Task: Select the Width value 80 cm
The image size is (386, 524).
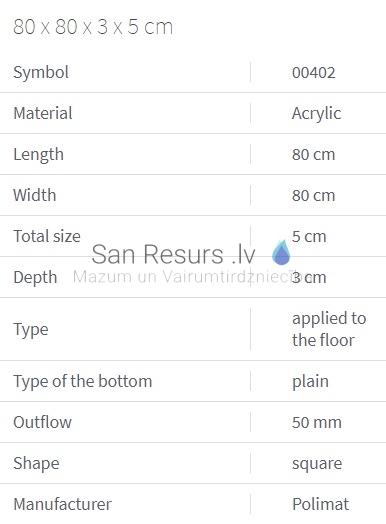Action: click(313, 195)
